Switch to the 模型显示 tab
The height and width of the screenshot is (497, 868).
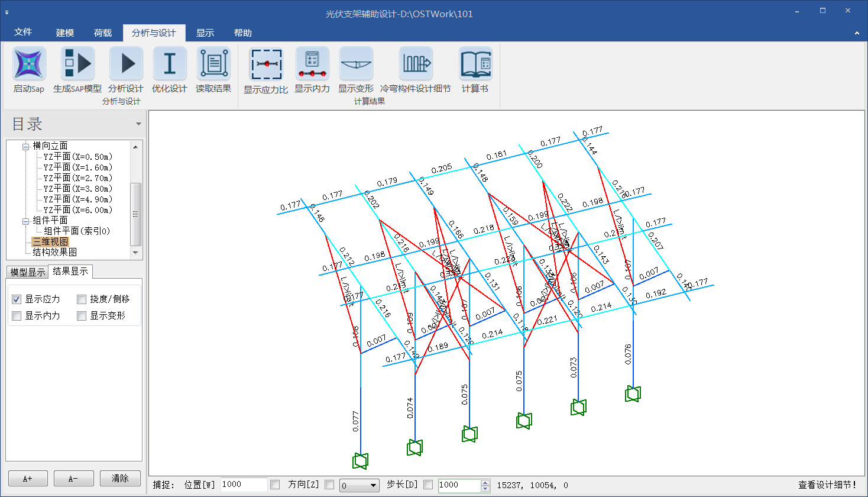point(28,272)
